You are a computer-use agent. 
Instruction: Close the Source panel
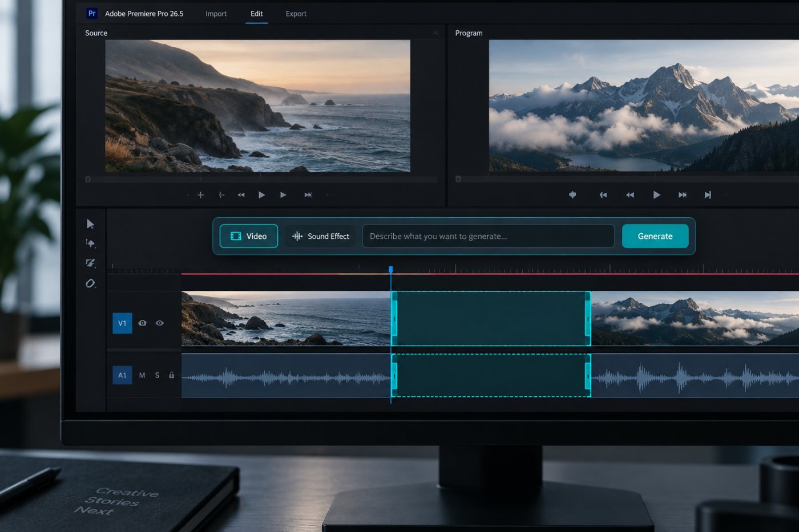point(435,33)
